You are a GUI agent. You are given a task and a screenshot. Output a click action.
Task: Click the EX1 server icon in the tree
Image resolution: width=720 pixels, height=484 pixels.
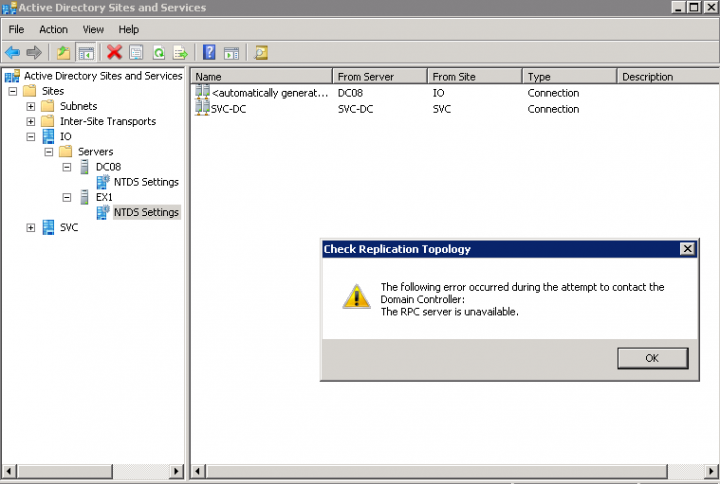(x=84, y=197)
